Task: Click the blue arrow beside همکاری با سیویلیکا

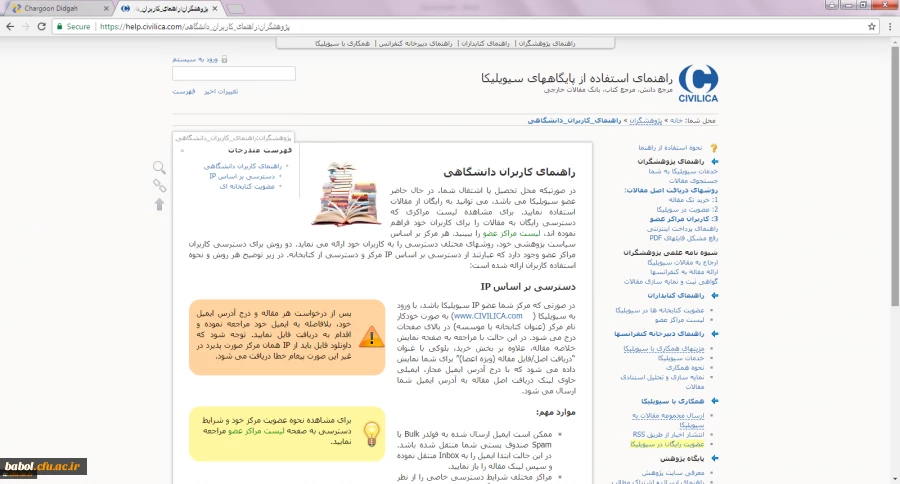Action: pos(713,401)
